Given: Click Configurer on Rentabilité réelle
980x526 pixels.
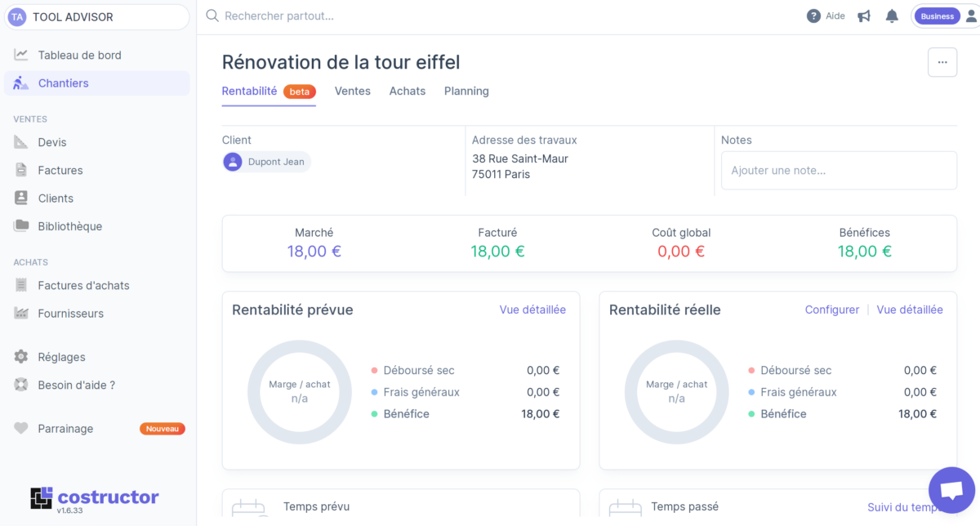Looking at the screenshot, I should point(831,310).
